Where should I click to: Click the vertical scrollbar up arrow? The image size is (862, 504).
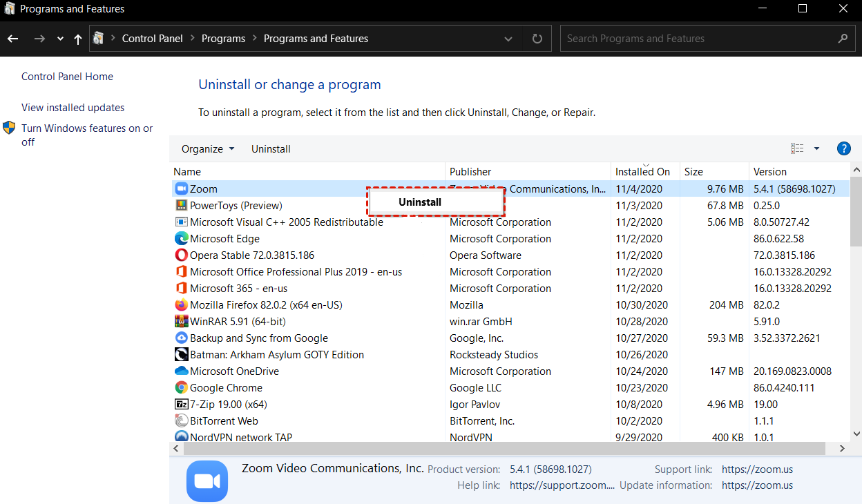coord(856,169)
